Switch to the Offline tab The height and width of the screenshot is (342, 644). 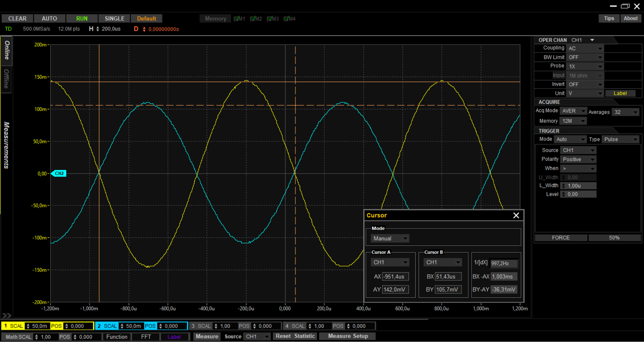coord(6,79)
